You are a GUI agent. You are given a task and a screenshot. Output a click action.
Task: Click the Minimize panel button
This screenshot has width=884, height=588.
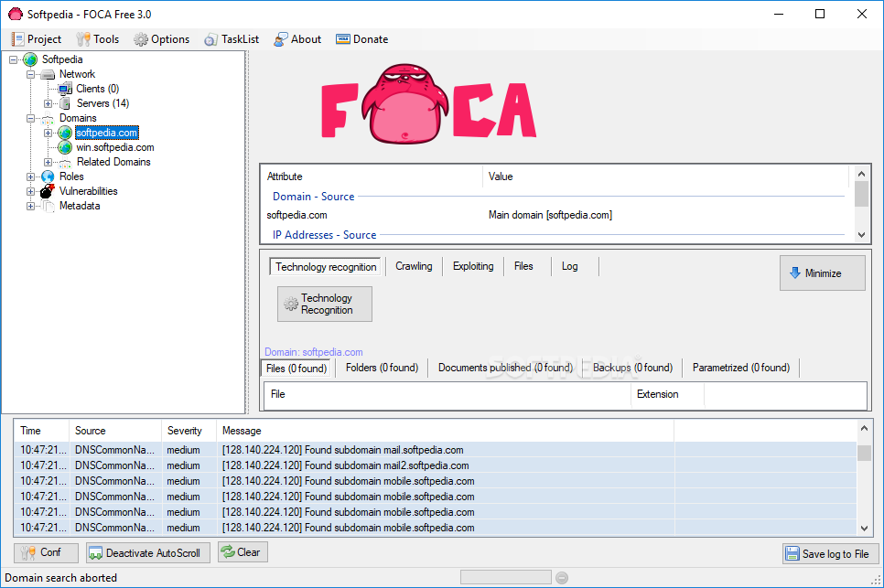point(823,273)
